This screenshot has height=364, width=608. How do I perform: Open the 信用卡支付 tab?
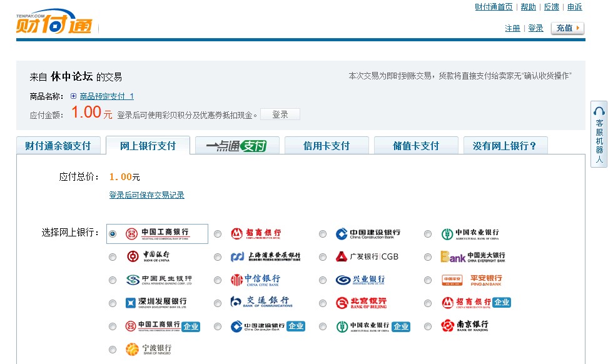coord(327,146)
